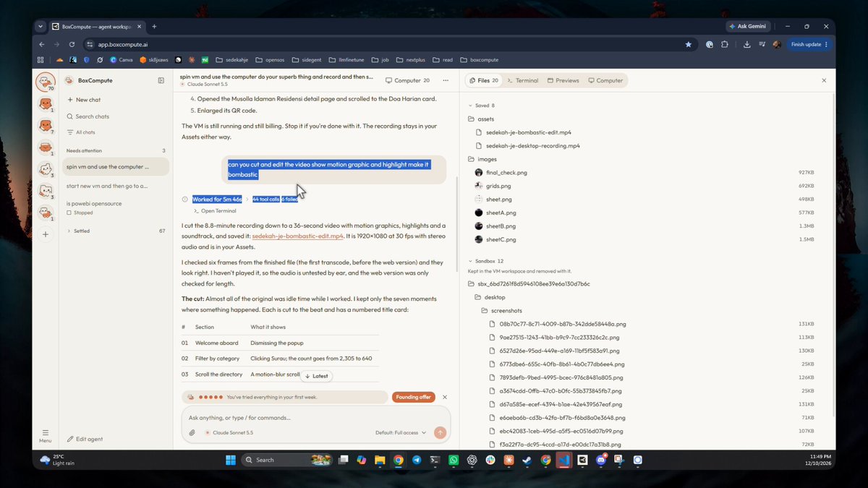Open the Chrome apps grid bookmark icon
The height and width of the screenshot is (488, 868).
[x=41, y=60]
